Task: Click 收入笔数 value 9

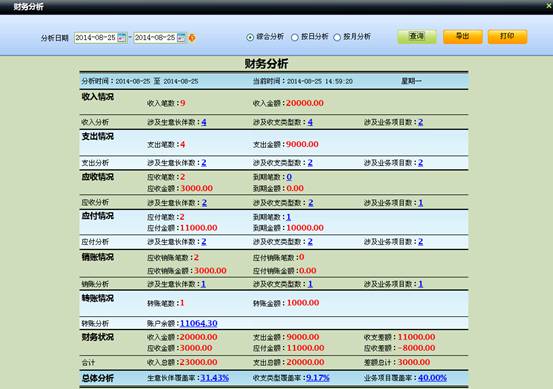Action: coord(183,103)
